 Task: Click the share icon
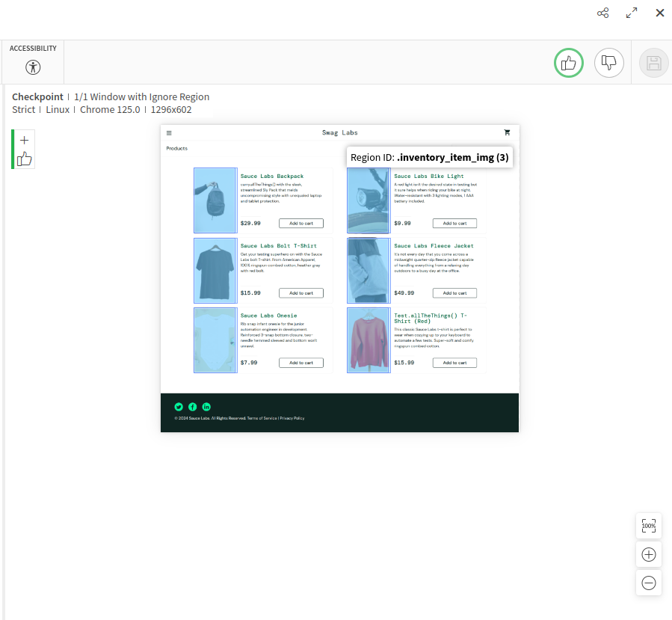pos(603,13)
